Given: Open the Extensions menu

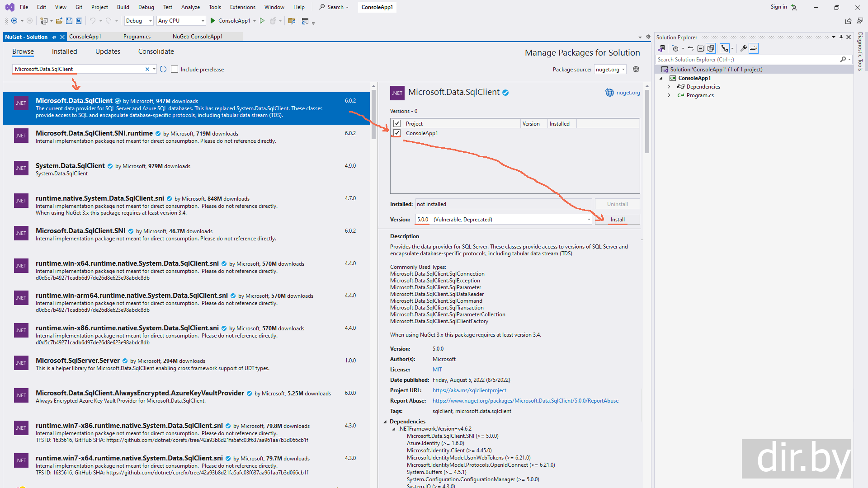Looking at the screenshot, I should [242, 7].
